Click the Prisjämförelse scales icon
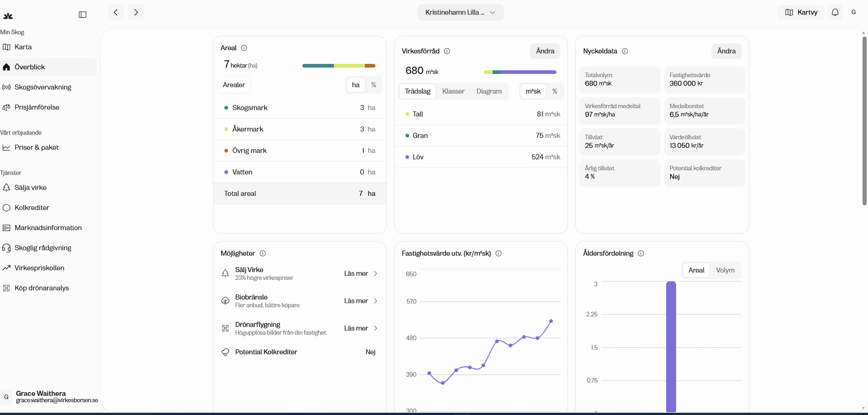Viewport: 868px width, 415px height. click(6, 107)
